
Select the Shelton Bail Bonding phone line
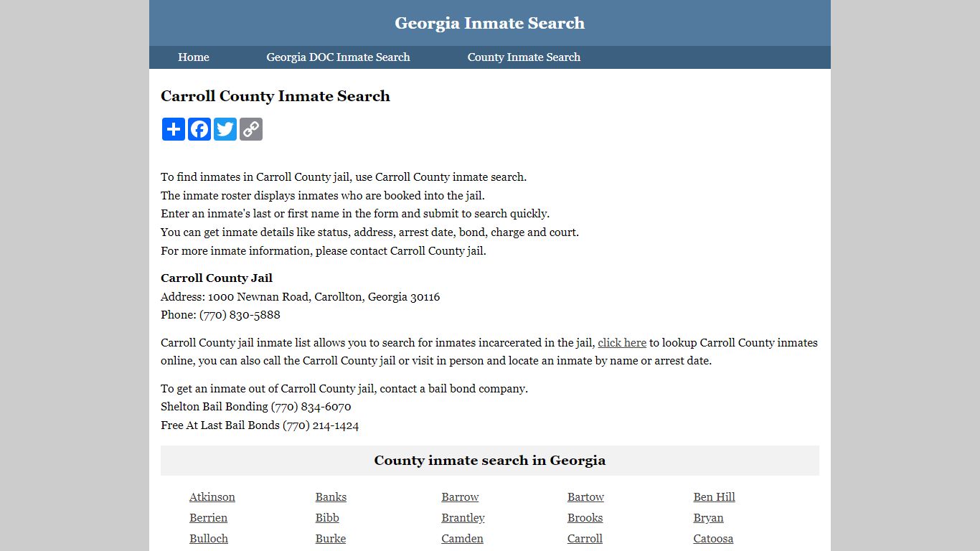(x=256, y=407)
